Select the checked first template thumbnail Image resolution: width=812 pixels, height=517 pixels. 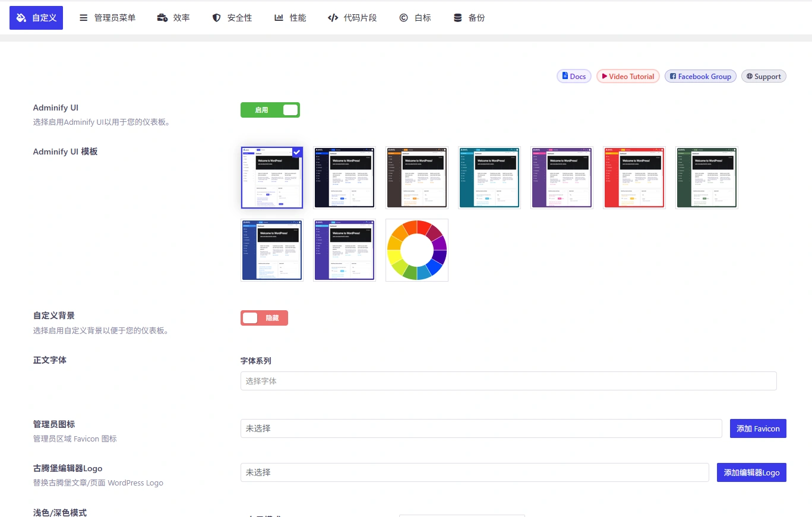(271, 177)
